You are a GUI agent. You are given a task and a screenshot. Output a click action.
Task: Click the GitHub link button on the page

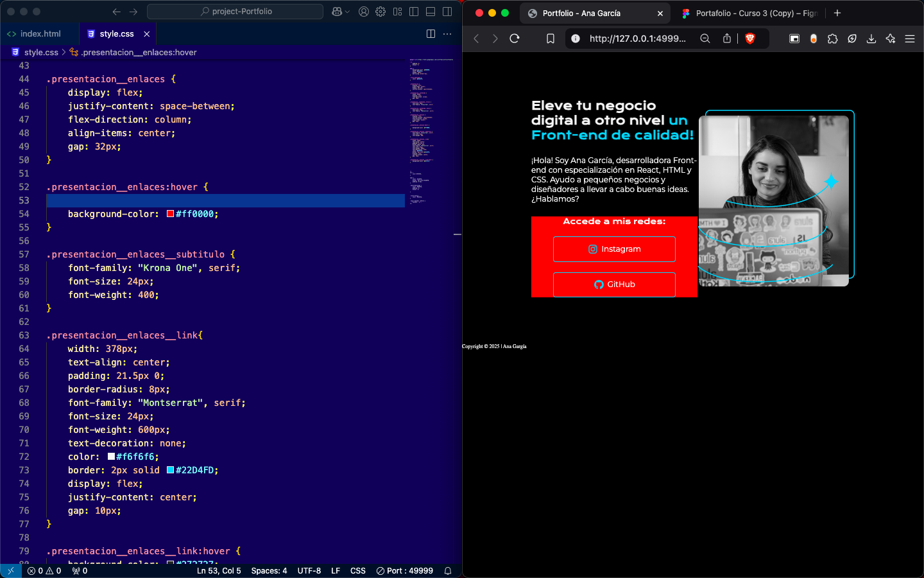point(614,285)
